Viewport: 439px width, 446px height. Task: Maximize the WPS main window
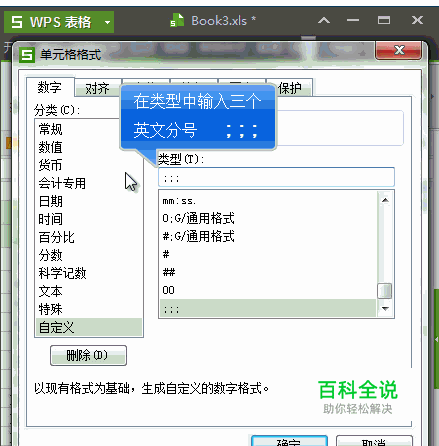(x=384, y=21)
